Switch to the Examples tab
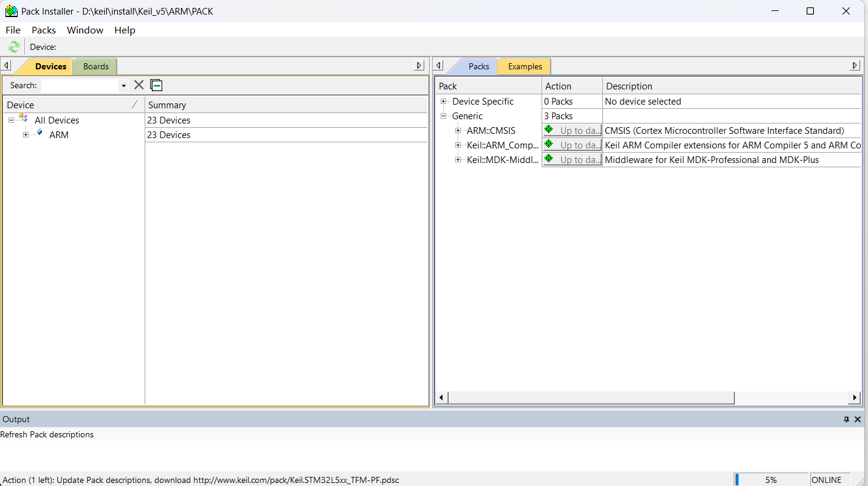868x486 pixels. click(x=525, y=66)
